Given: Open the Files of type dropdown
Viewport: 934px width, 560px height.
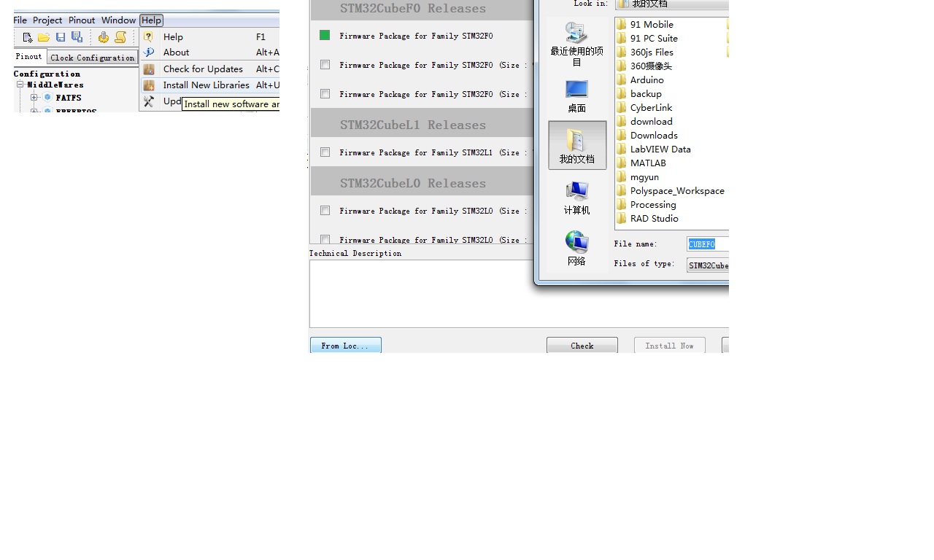Looking at the screenshot, I should click(x=708, y=265).
